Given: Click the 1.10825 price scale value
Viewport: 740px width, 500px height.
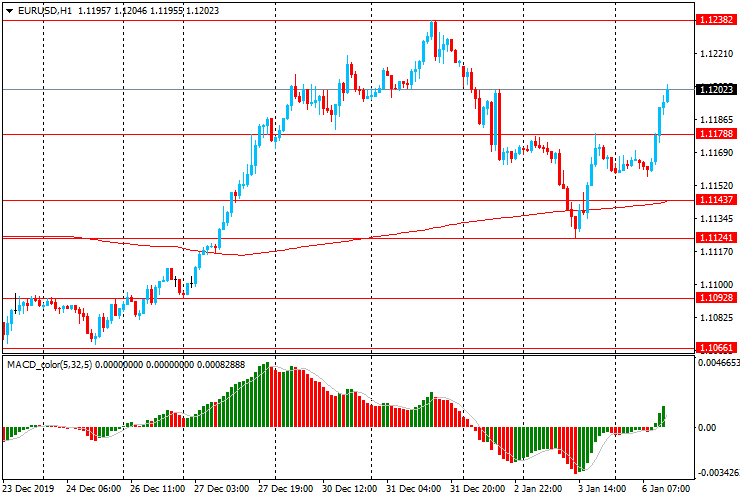Looking at the screenshot, I should coord(716,318).
